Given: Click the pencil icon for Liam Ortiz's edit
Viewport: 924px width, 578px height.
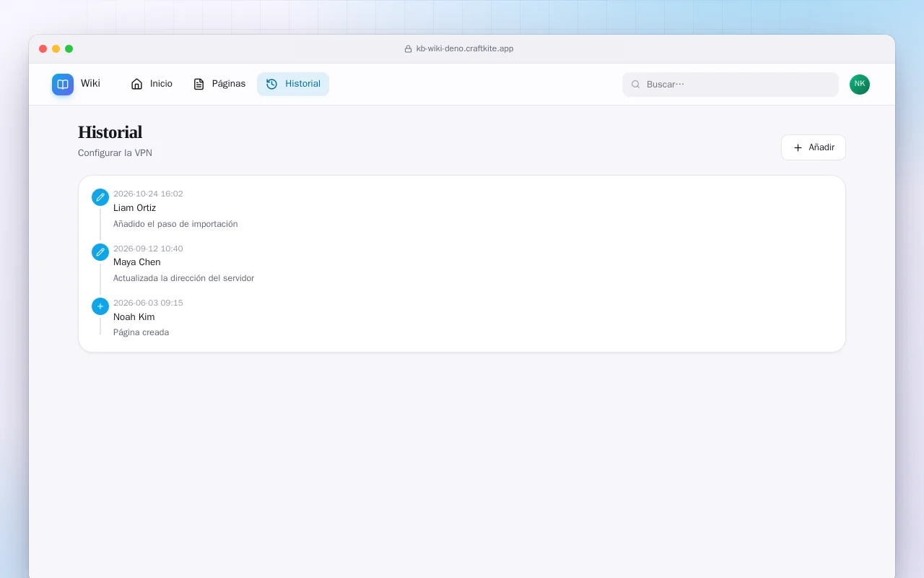Looking at the screenshot, I should tap(100, 197).
